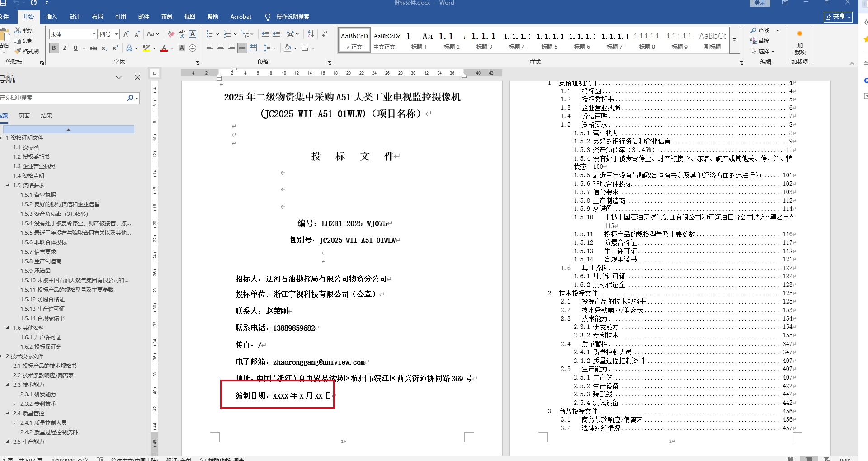
Task: Center the paragraph text
Action: pos(221,48)
